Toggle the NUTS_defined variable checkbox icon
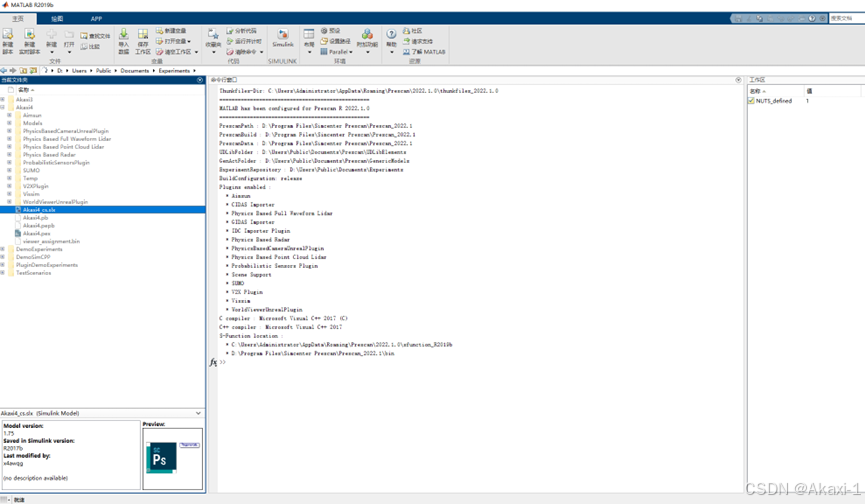This screenshot has width=865, height=504. click(751, 101)
